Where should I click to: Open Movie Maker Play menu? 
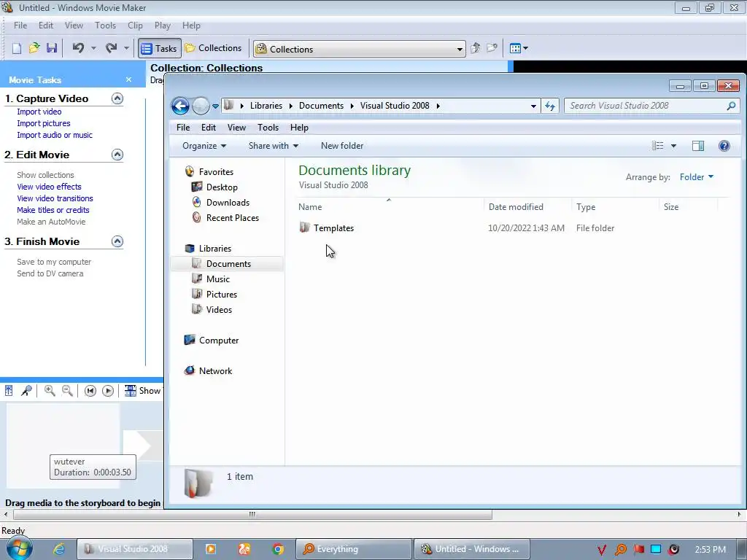coord(163,26)
